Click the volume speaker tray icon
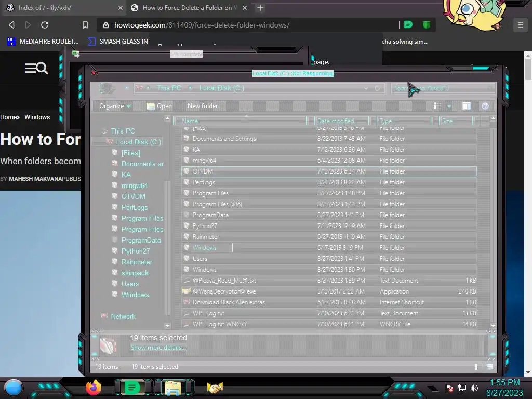 pyautogui.click(x=474, y=388)
